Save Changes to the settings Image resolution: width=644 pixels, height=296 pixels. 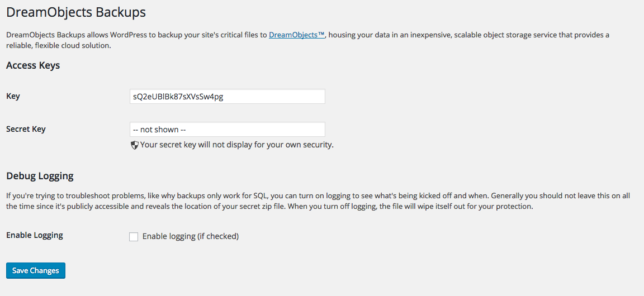pyautogui.click(x=36, y=270)
